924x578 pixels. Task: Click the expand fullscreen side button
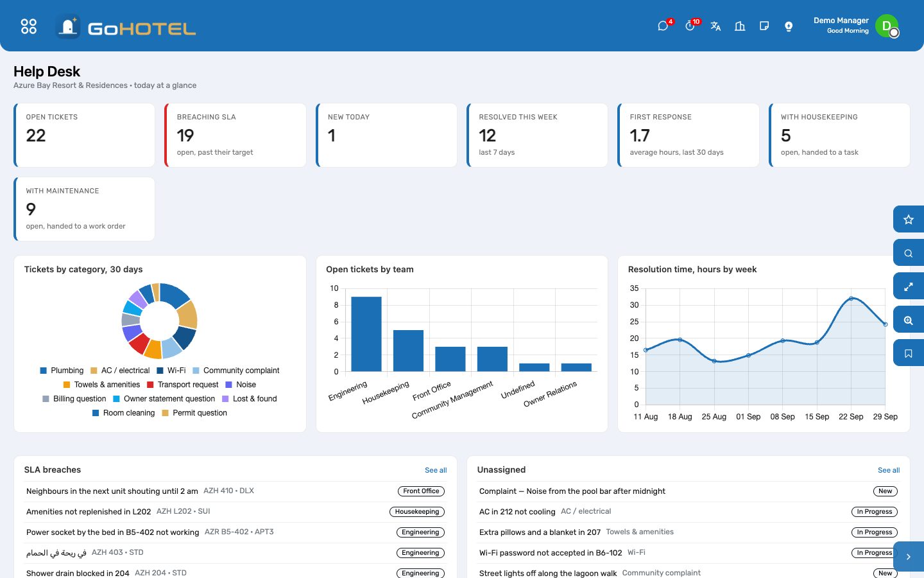909,286
